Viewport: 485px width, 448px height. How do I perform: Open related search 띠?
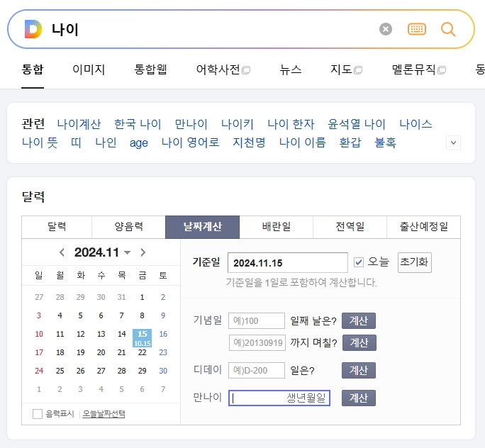pos(76,142)
